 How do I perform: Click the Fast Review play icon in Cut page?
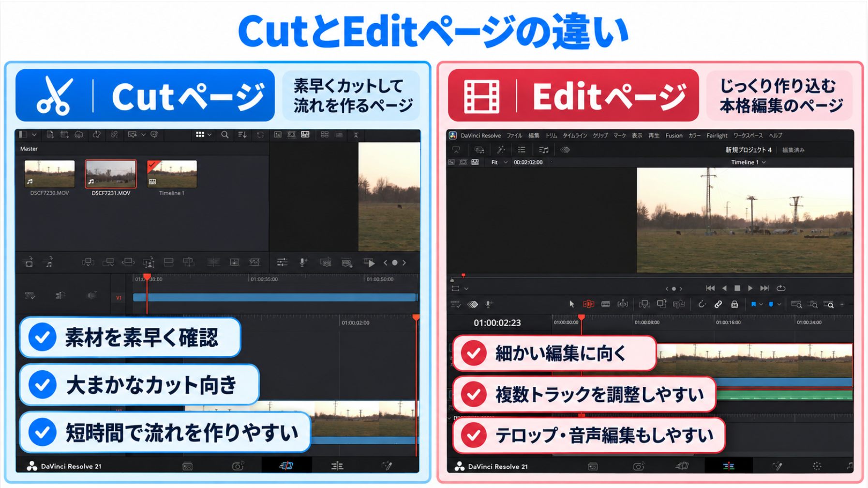click(369, 263)
